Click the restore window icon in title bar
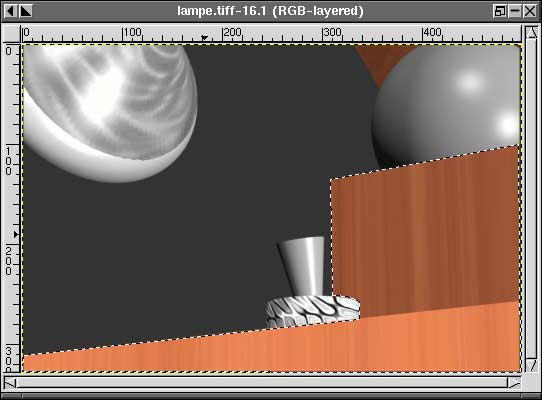The height and width of the screenshot is (400, 542). coord(499,11)
